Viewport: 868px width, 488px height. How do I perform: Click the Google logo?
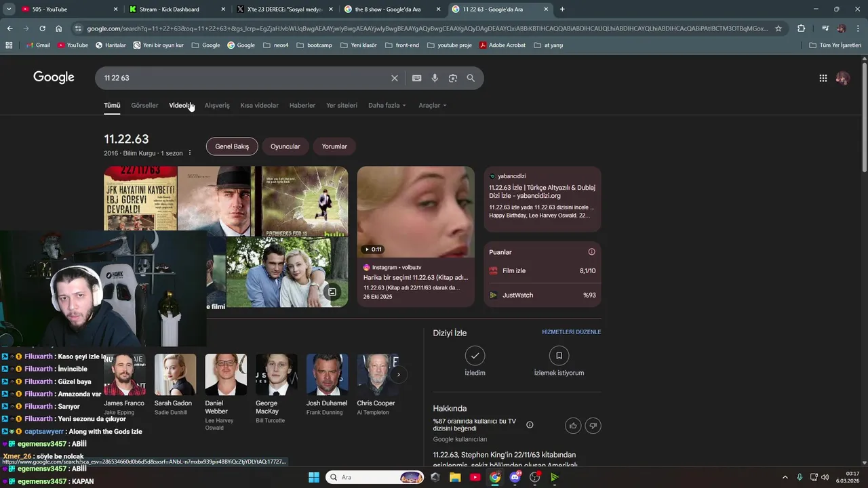54,77
